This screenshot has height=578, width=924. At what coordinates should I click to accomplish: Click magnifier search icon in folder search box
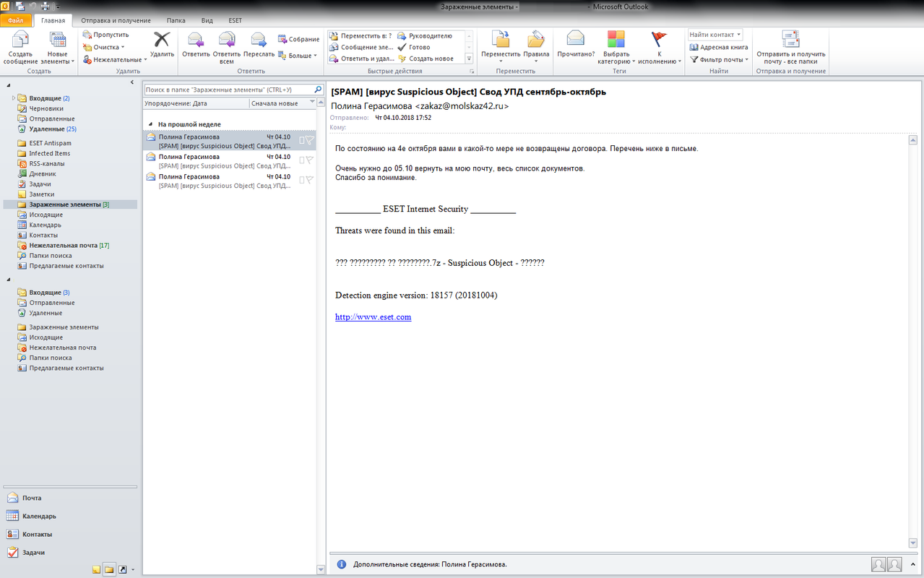(x=318, y=90)
